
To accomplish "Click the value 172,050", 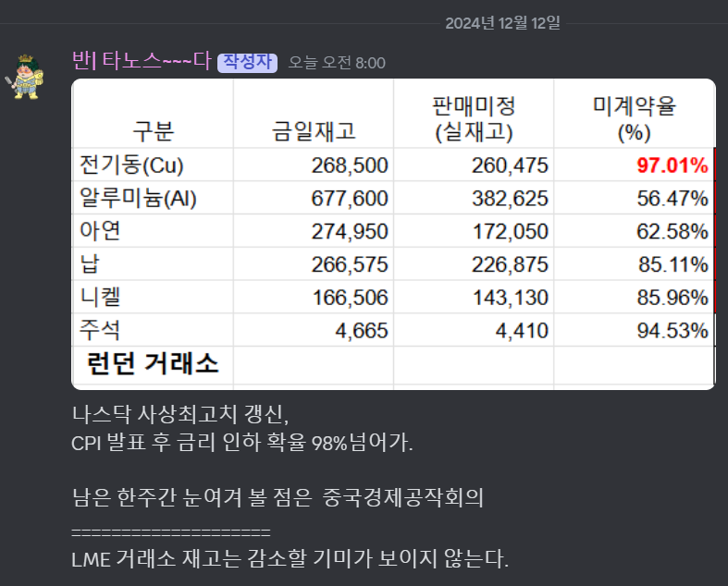I will click(x=511, y=231).
